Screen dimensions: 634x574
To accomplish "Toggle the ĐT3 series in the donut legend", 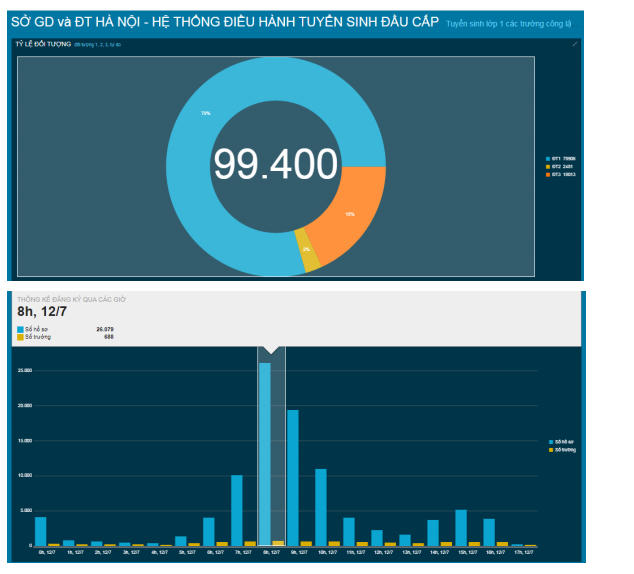I will (560, 175).
